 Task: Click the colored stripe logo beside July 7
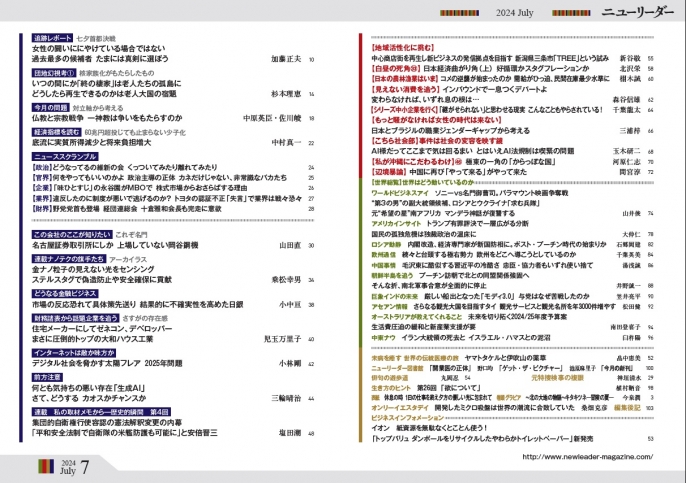[42, 466]
